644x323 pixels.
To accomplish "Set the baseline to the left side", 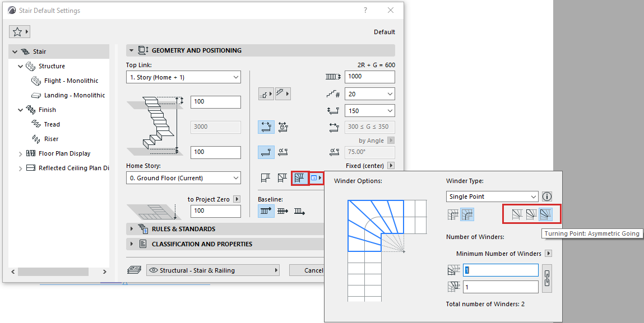I will pyautogui.click(x=266, y=212).
